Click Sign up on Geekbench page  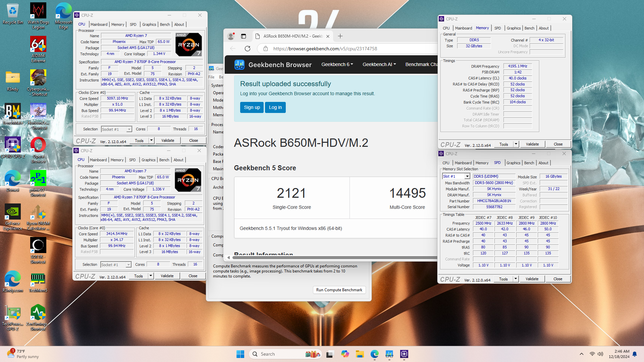(x=252, y=107)
